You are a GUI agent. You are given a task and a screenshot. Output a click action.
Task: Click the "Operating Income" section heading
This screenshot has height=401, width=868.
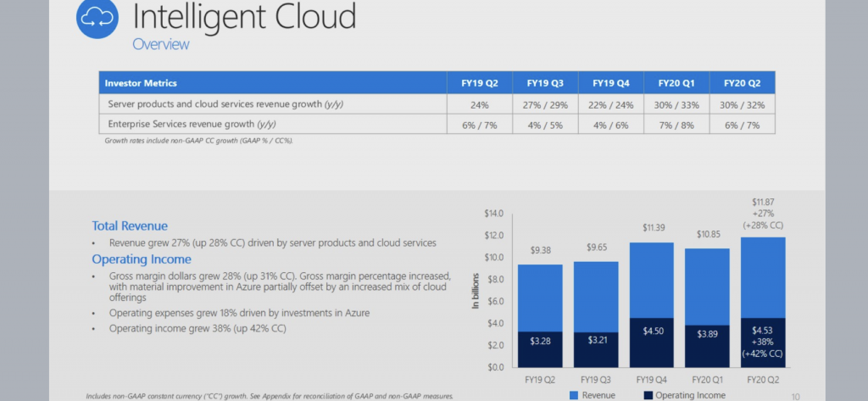tap(142, 259)
